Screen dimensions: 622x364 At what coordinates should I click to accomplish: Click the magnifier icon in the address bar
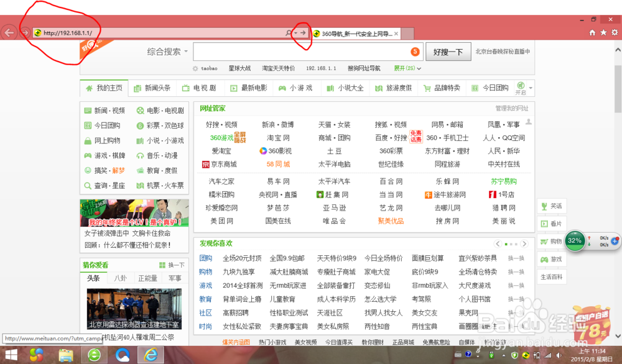tap(288, 32)
